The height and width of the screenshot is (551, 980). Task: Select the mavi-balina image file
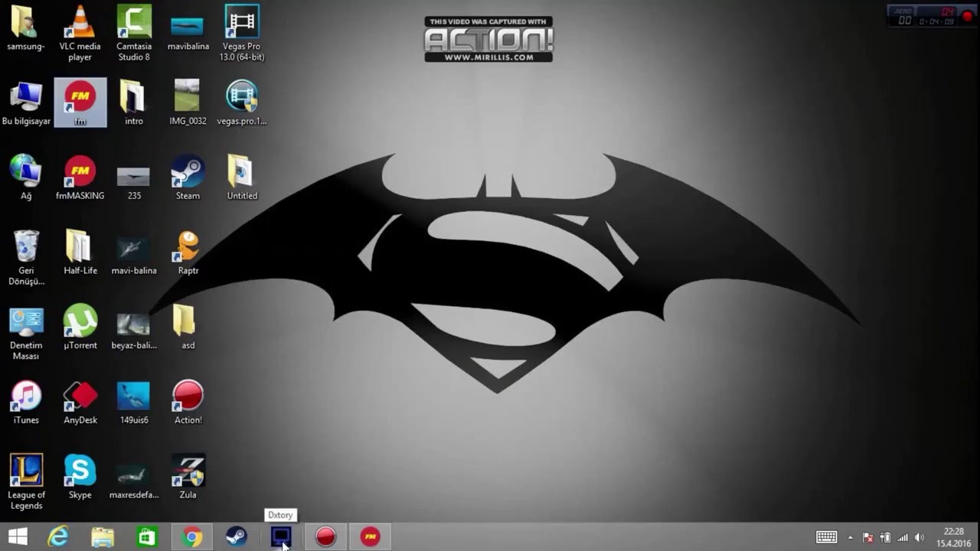134,256
